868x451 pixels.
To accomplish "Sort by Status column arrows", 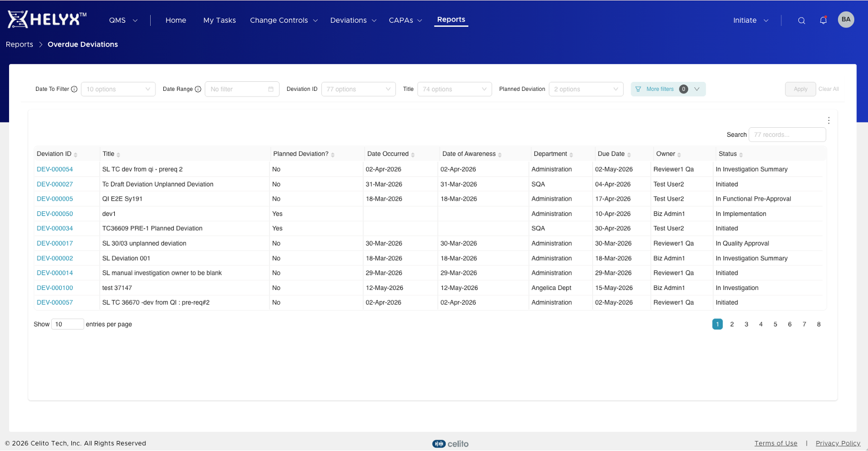I will [x=741, y=155].
